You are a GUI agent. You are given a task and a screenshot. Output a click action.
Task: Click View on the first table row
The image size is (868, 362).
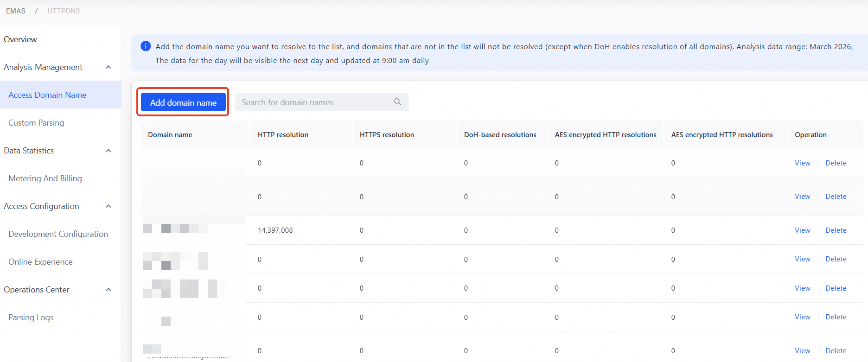tap(802, 163)
